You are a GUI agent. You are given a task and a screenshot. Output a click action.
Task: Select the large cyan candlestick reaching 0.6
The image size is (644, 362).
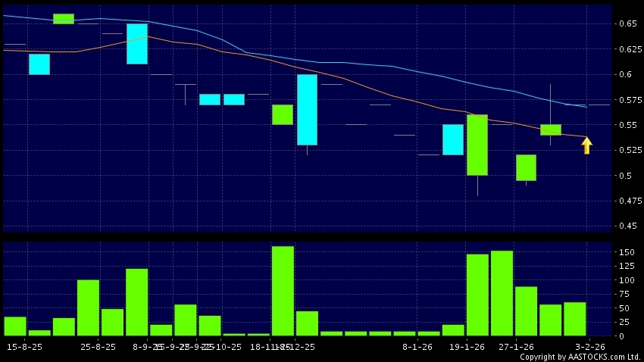[307, 109]
